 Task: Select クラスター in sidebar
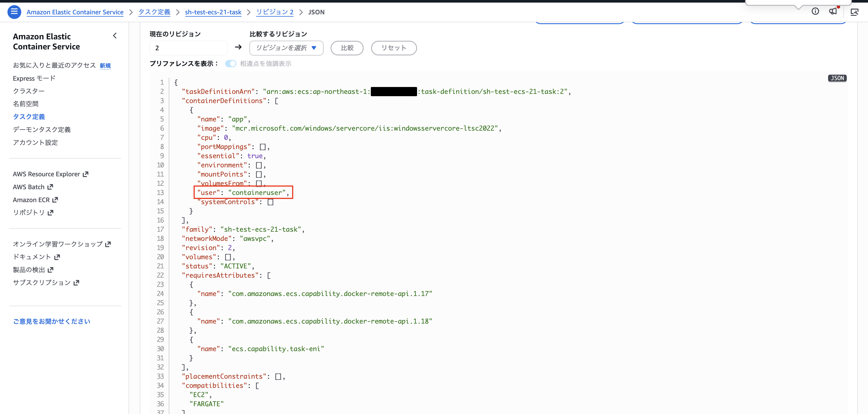pyautogui.click(x=29, y=91)
